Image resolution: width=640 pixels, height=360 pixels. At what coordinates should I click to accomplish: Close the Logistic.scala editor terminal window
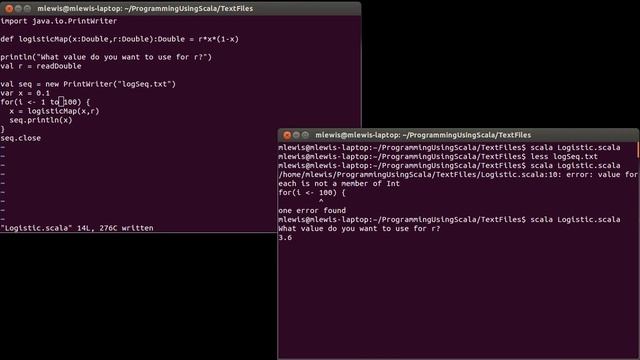pos(9,8)
